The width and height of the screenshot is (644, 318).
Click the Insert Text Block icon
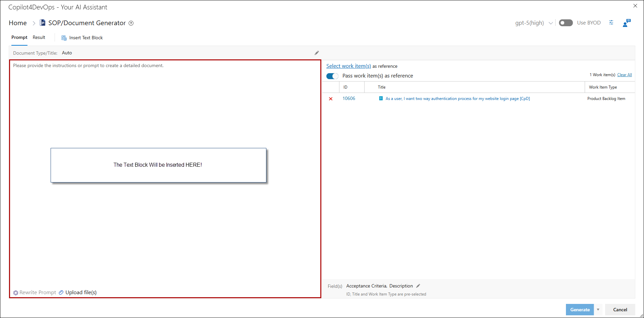64,38
